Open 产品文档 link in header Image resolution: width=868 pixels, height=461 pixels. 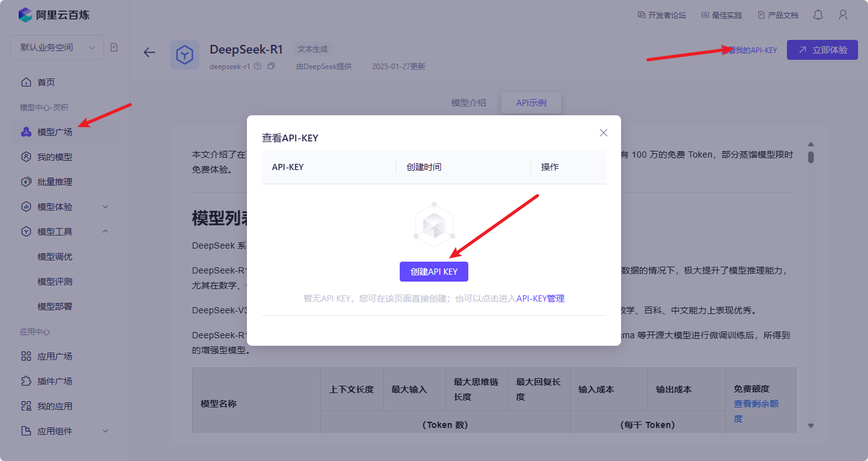tap(778, 15)
